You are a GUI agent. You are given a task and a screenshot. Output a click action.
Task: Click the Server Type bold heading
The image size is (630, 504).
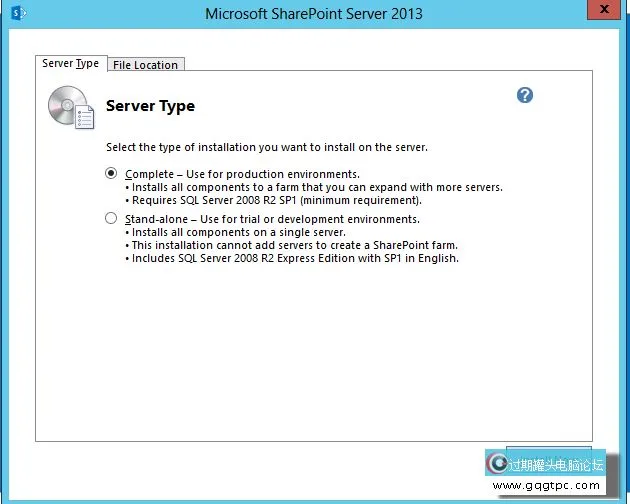(150, 106)
